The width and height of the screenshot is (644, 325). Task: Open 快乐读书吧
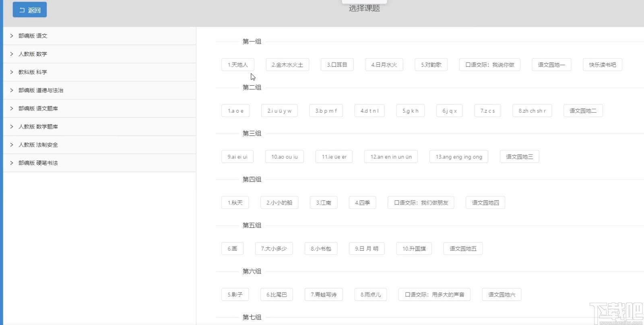603,65
